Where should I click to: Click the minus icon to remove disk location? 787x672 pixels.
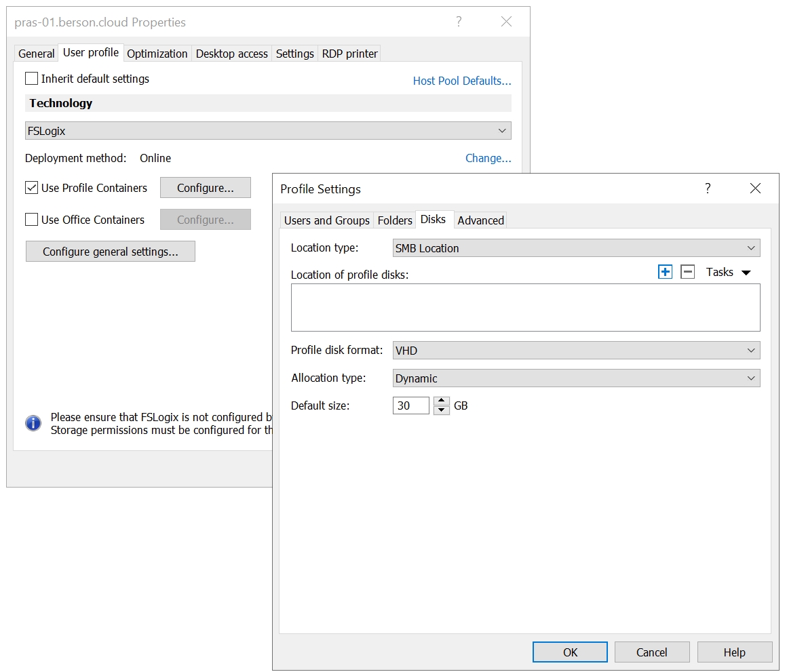[687, 272]
